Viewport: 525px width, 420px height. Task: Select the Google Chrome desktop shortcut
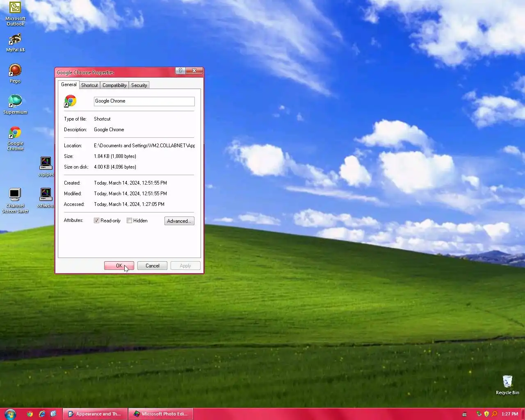point(15,139)
